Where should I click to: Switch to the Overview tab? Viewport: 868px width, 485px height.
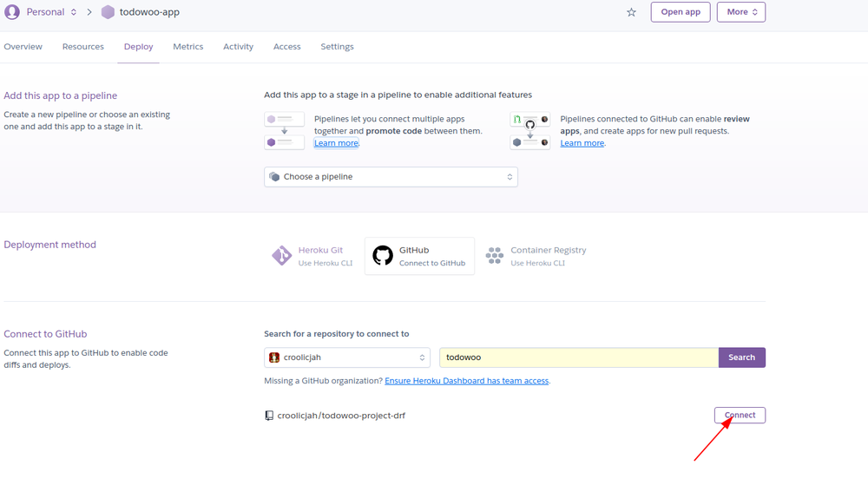(23, 47)
